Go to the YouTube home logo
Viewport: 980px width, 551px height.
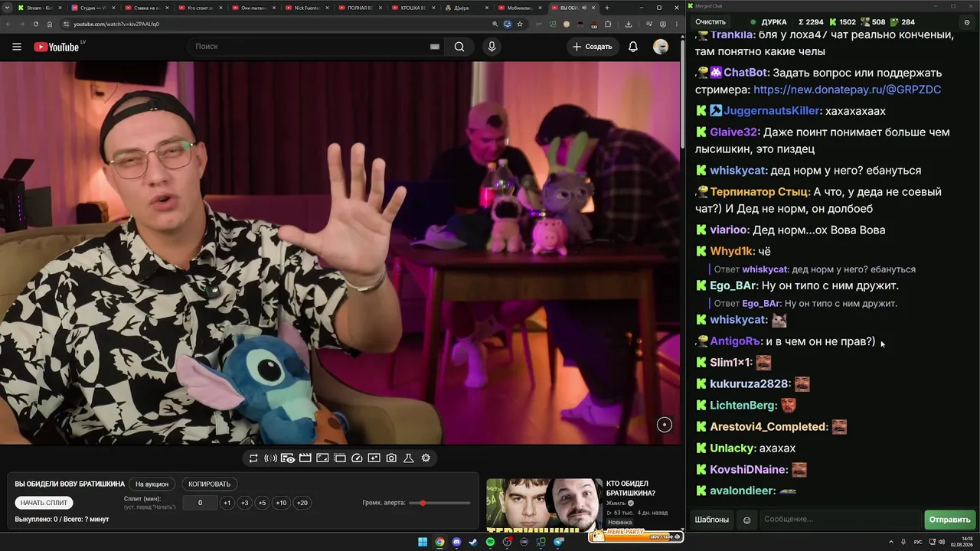pos(56,47)
